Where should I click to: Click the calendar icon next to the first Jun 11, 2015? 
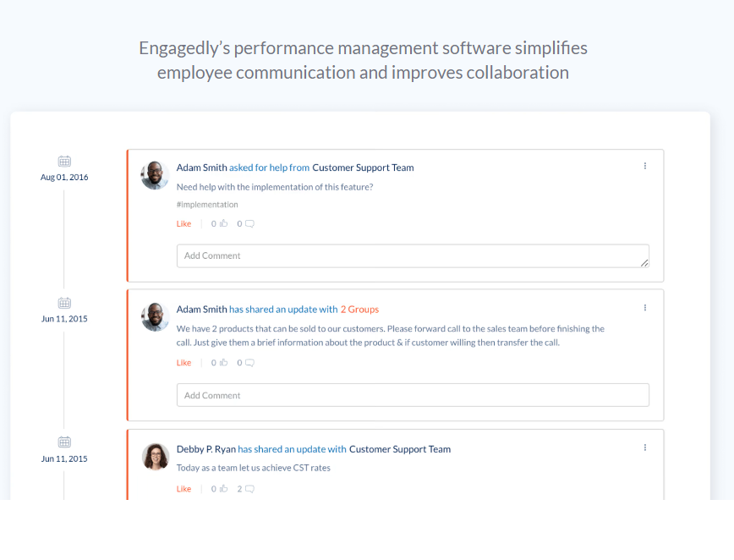(64, 302)
